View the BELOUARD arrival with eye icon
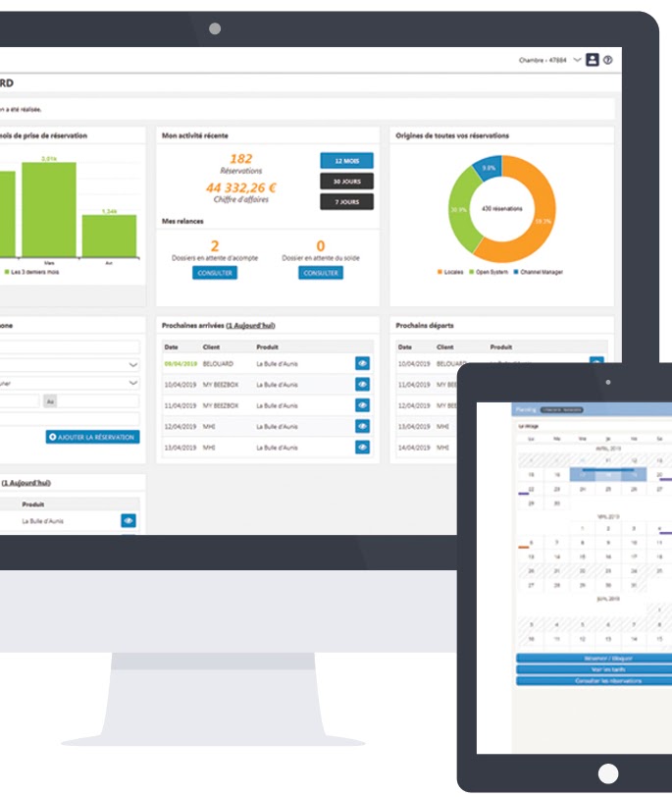The height and width of the screenshot is (797, 672). pyautogui.click(x=362, y=363)
